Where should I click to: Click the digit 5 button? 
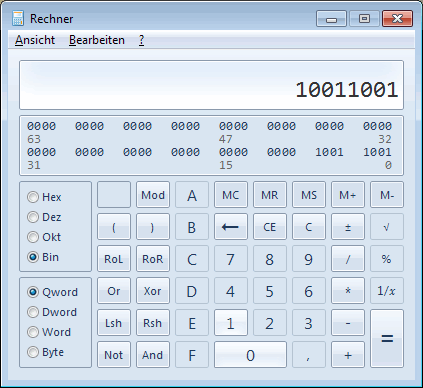270,291
